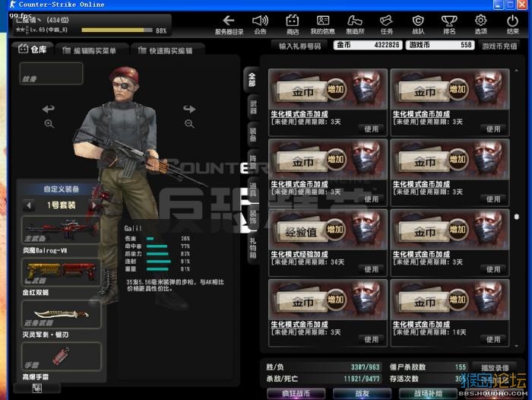Click the empty 饮春 slot box top left
This screenshot has height=400, width=532.
tap(51, 73)
